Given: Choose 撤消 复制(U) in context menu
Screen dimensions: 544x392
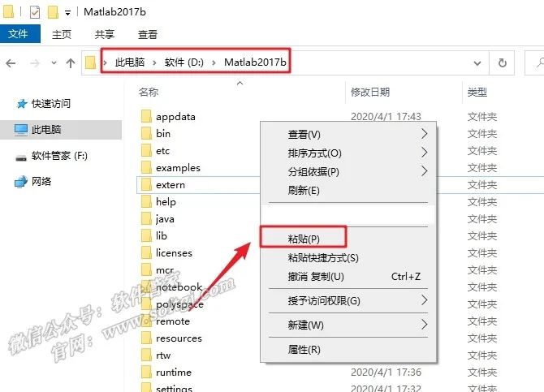Looking at the screenshot, I should [x=348, y=277].
